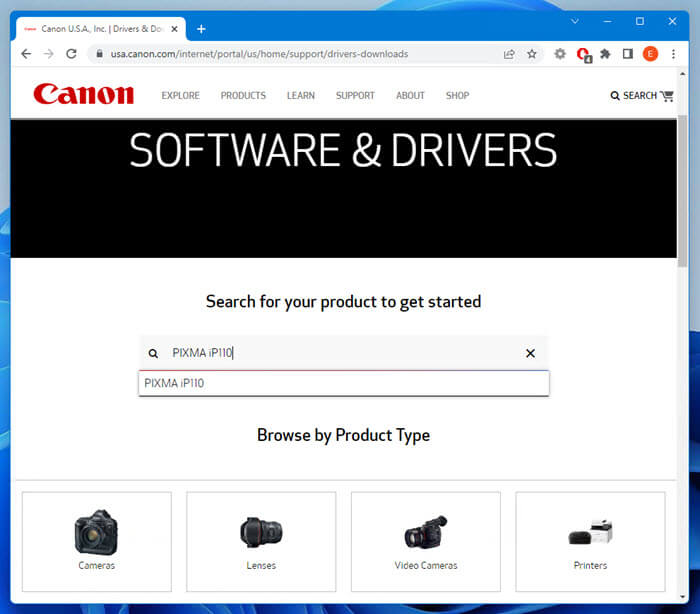
Task: Open the Printers product type card
Action: point(590,542)
